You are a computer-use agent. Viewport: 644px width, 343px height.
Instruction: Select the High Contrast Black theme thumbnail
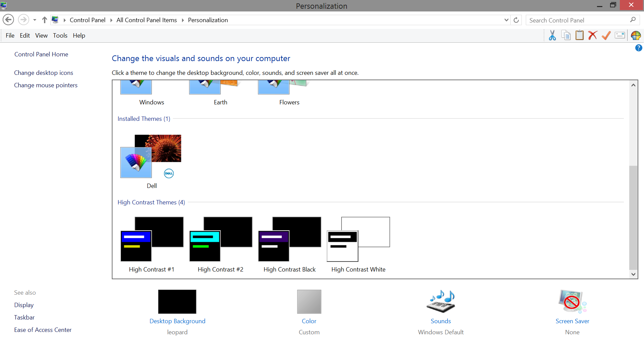pos(289,240)
